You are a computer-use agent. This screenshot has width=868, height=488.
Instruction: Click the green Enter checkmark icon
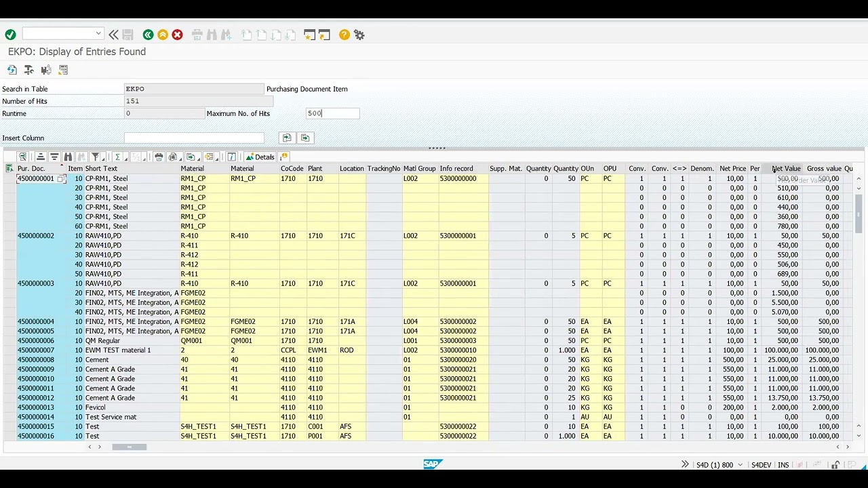tap(10, 35)
